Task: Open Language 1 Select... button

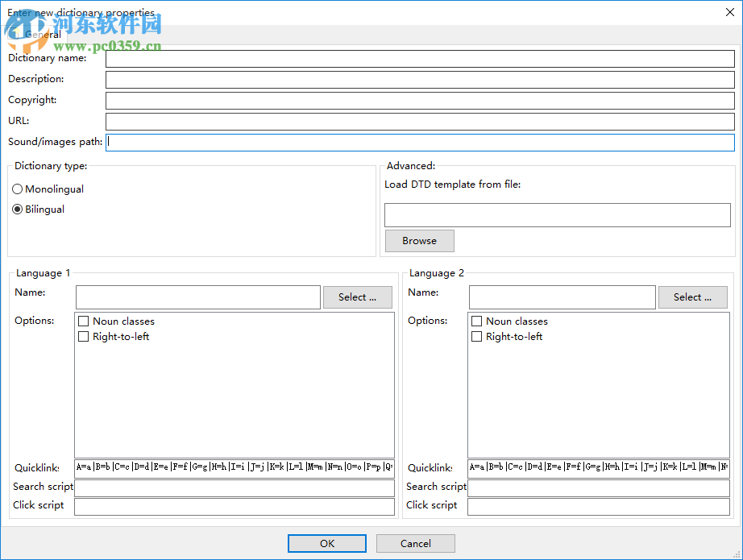Action: pos(357,297)
